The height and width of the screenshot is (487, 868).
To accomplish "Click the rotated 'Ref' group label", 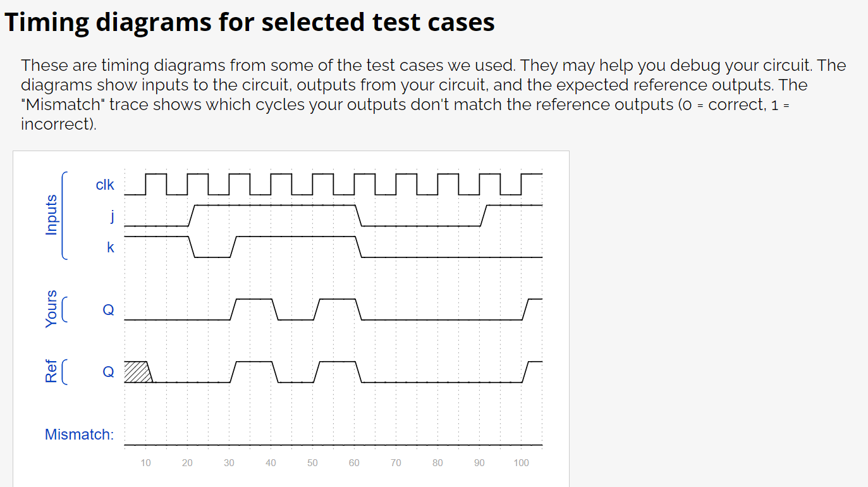I will (52, 371).
